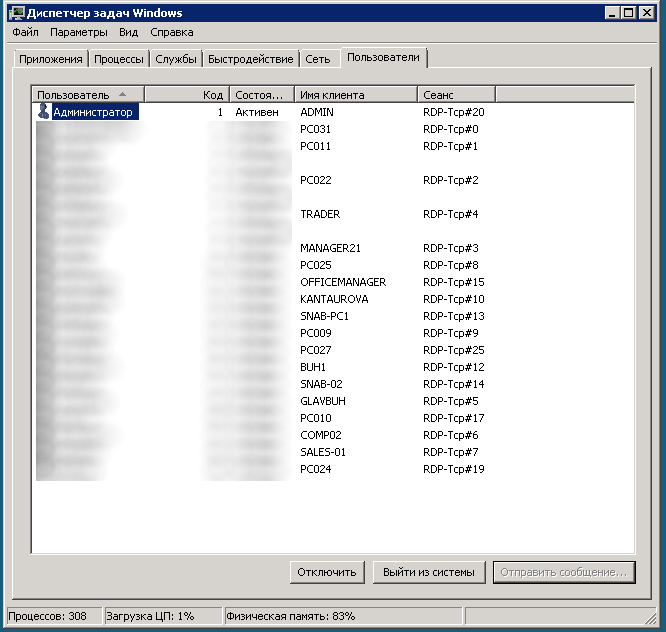Switch to the Службы tab

pos(176,59)
